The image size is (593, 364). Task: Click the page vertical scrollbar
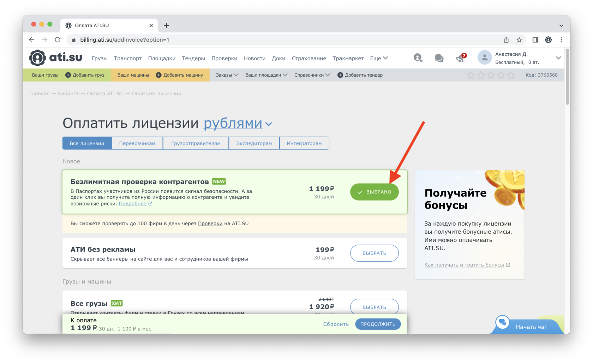(567, 77)
